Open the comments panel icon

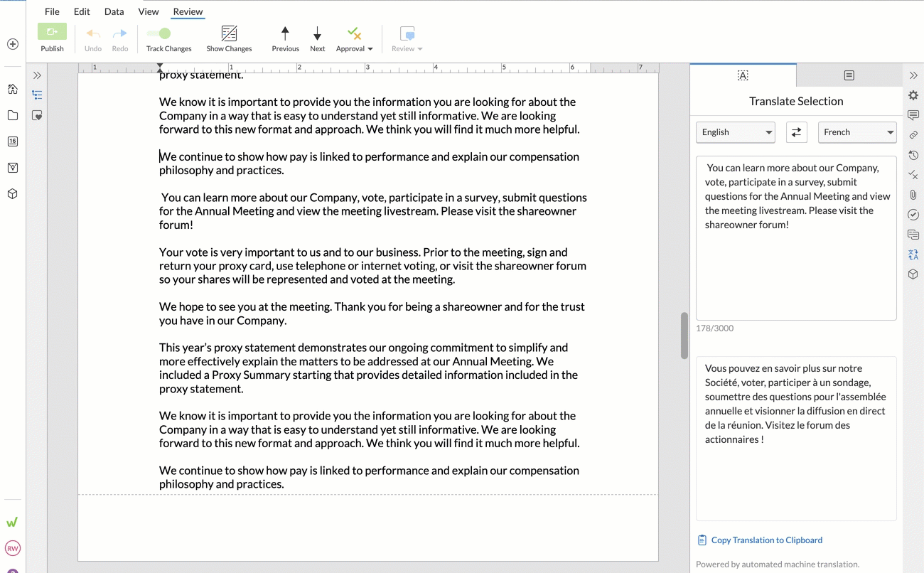pos(913,114)
